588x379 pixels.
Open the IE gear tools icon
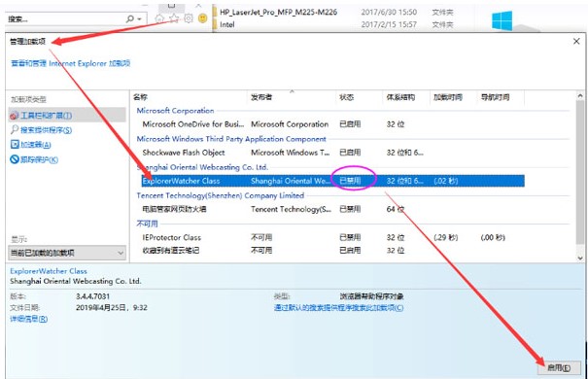[x=189, y=18]
